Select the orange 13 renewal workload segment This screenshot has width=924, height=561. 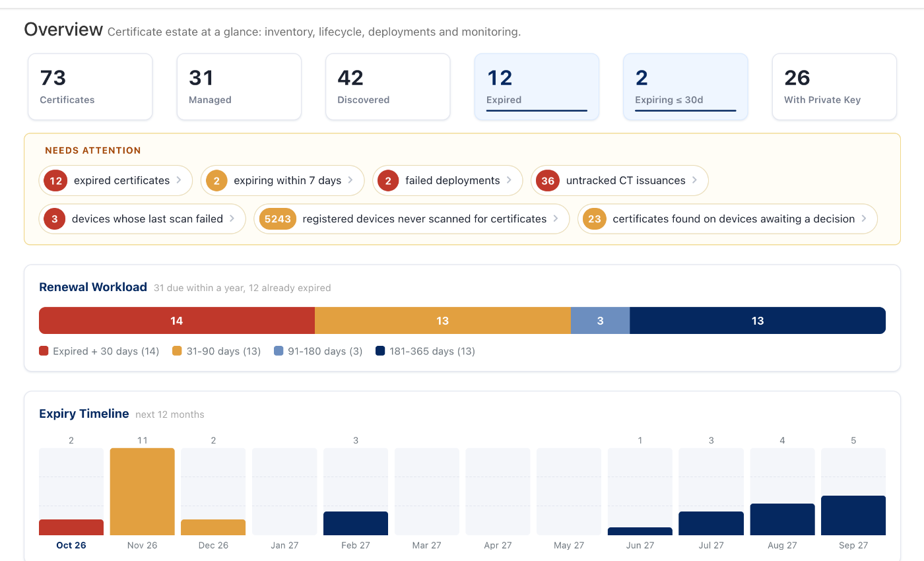(443, 321)
